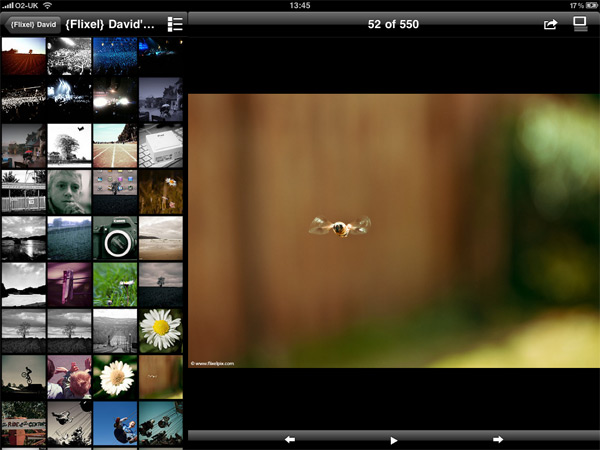Image resolution: width=600 pixels, height=450 pixels.
Task: Select the yellow-centered daisy thumbnail
Action: tap(160, 328)
